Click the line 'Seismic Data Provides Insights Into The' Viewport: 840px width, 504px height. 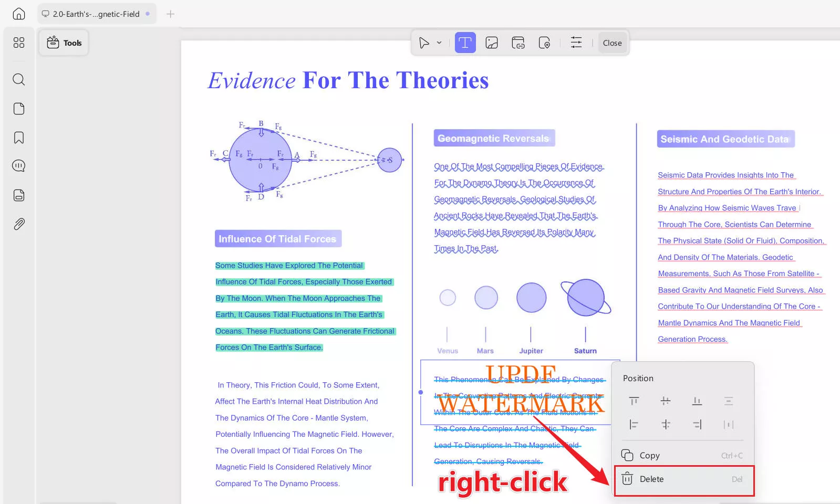pyautogui.click(x=726, y=175)
